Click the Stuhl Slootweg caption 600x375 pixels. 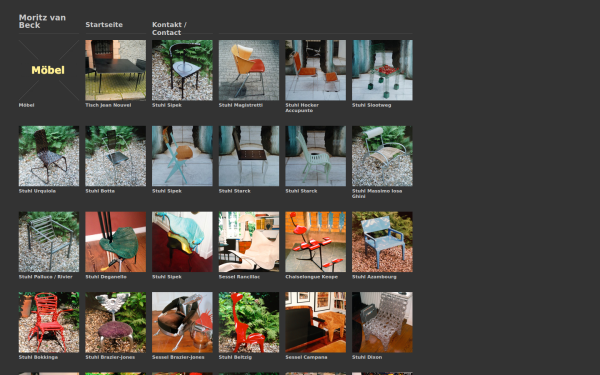click(x=372, y=105)
